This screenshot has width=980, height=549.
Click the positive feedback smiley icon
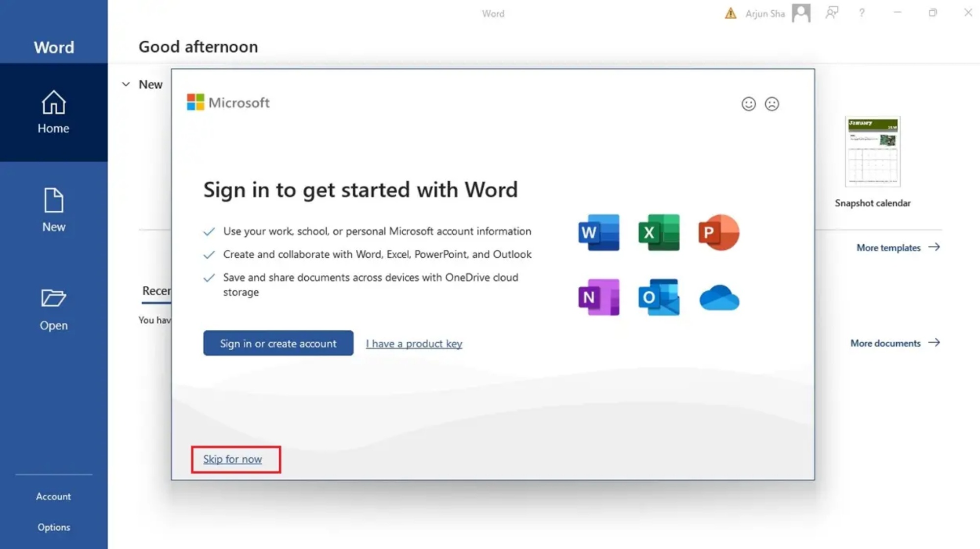pyautogui.click(x=748, y=104)
